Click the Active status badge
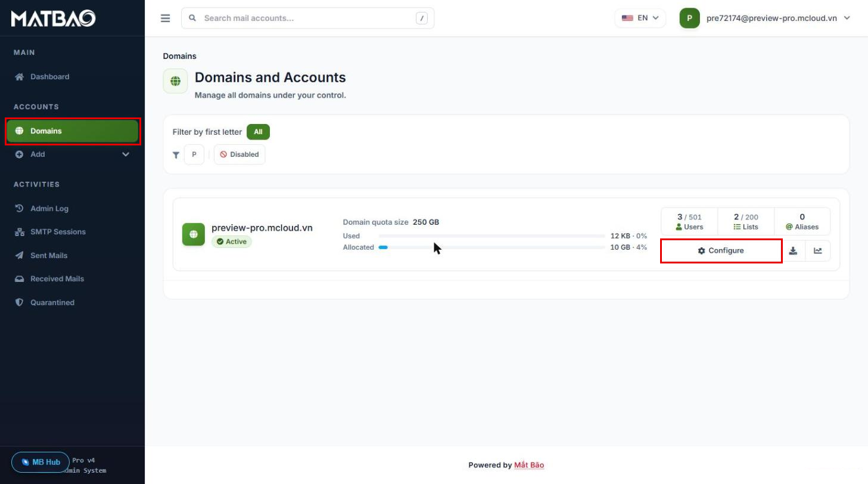 [232, 241]
